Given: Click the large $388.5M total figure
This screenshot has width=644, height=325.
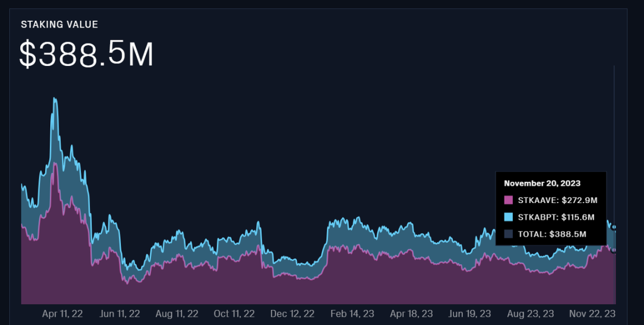Looking at the screenshot, I should (x=86, y=55).
